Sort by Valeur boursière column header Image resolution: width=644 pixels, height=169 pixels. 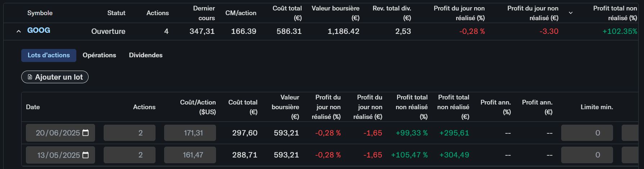(x=335, y=13)
